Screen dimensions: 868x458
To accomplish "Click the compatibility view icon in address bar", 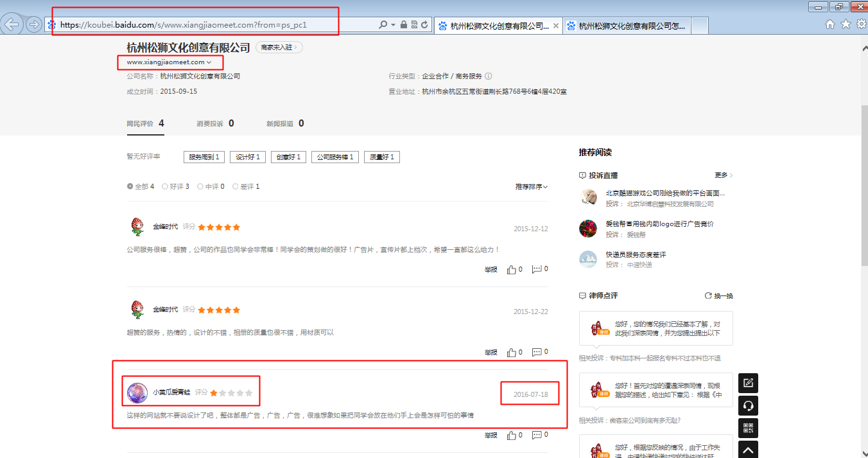I will pos(414,24).
